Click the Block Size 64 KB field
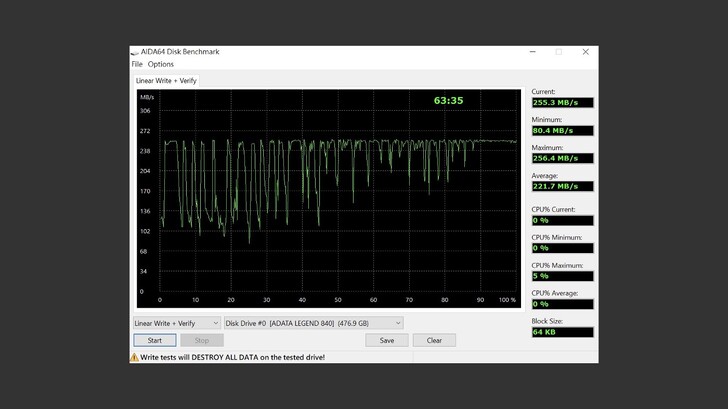This screenshot has height=409, width=728. (x=561, y=332)
